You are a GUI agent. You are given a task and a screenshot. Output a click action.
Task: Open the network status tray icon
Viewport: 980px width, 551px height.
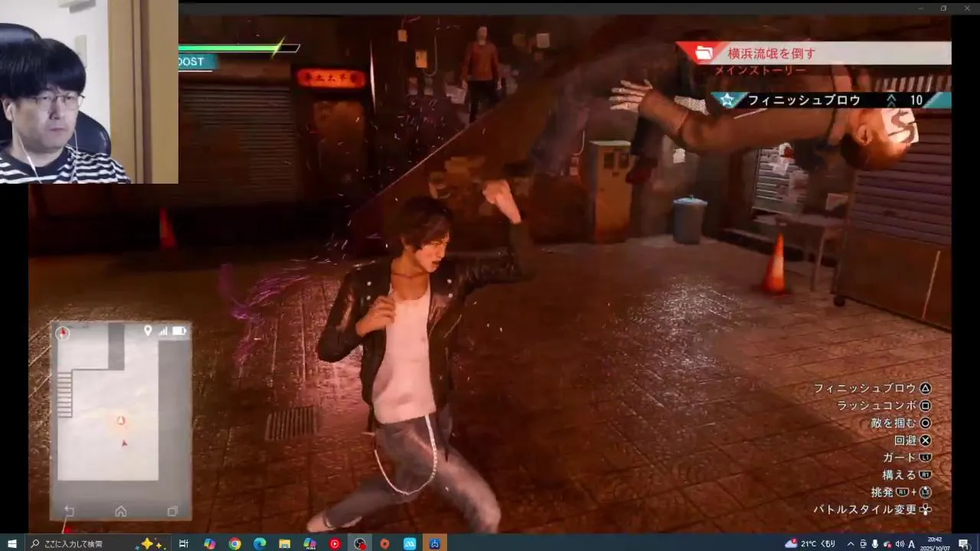click(887, 543)
